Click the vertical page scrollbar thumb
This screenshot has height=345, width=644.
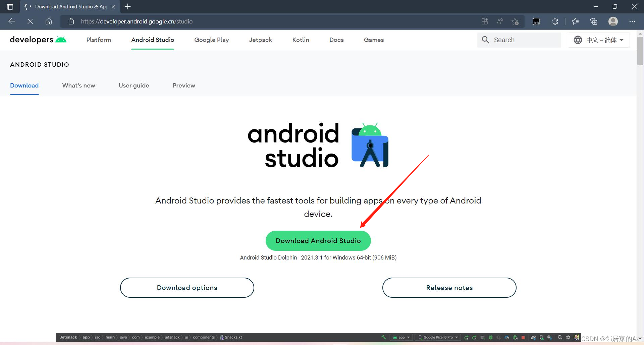tap(640, 51)
